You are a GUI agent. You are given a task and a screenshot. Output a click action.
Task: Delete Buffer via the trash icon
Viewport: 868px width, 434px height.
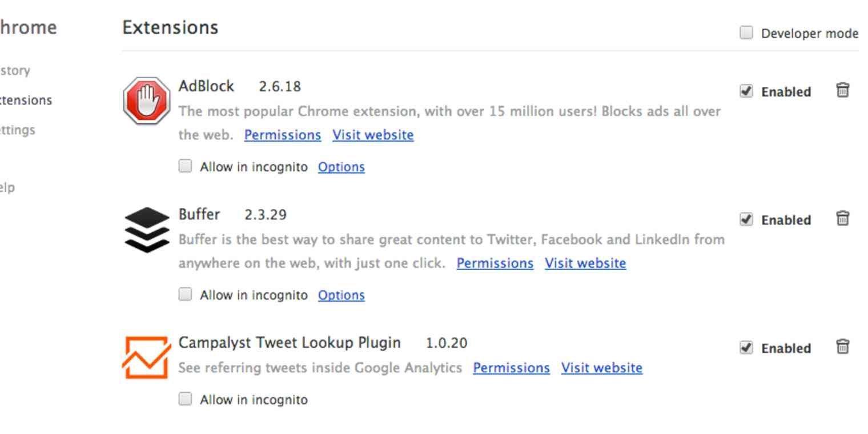click(843, 219)
